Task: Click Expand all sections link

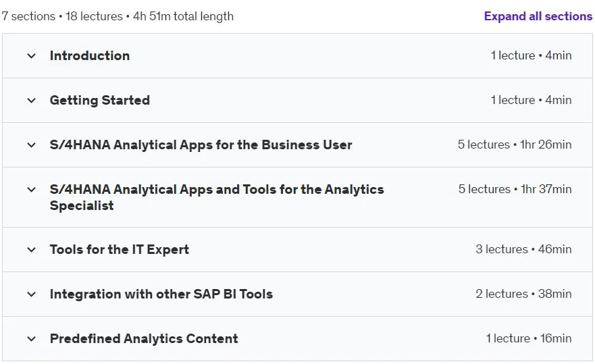Action: click(x=538, y=16)
